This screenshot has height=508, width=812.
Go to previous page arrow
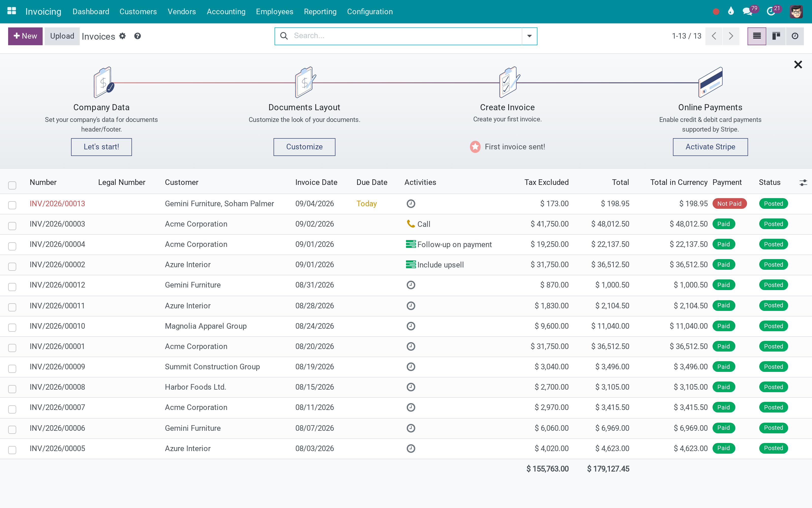pos(714,36)
